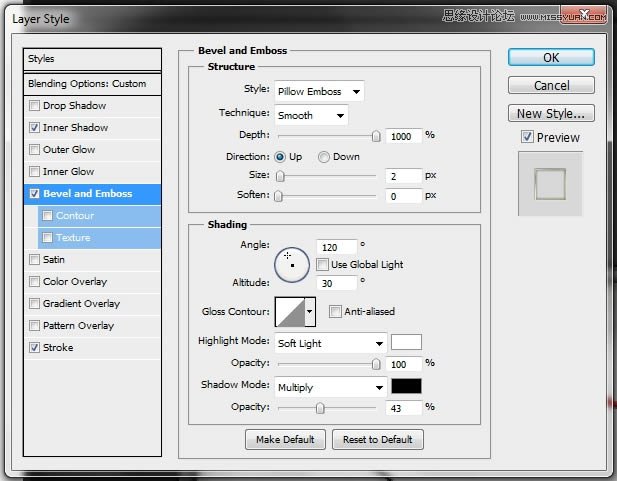Close the Layer Style dialog
Screen dimensions: 617x481
584,15
